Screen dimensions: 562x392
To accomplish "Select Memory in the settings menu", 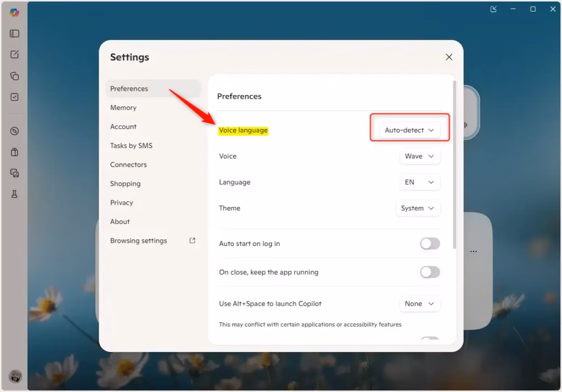I will pyautogui.click(x=123, y=108).
